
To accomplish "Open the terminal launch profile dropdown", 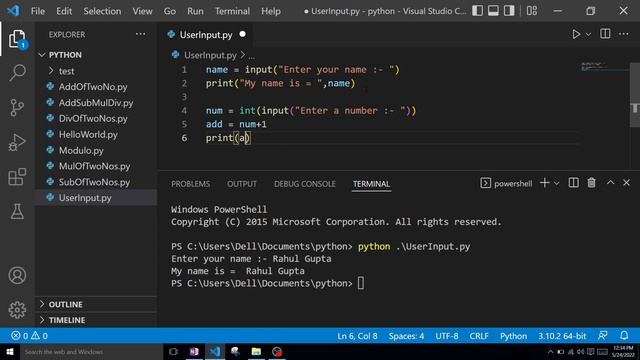I will tap(556, 184).
